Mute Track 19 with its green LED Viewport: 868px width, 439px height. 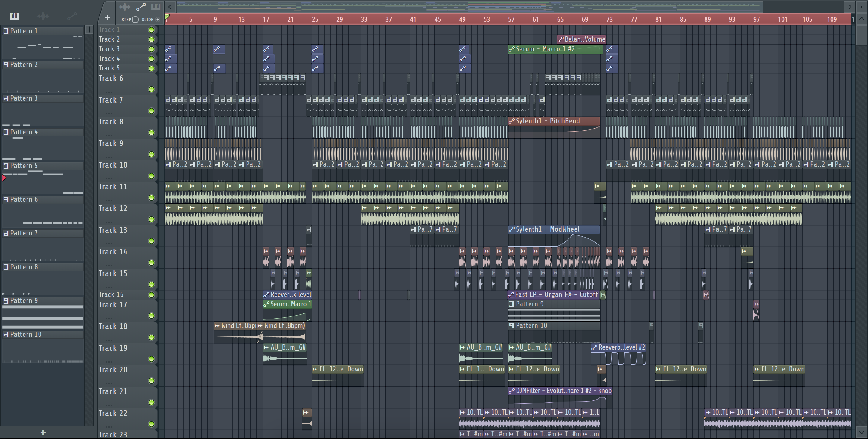152,359
